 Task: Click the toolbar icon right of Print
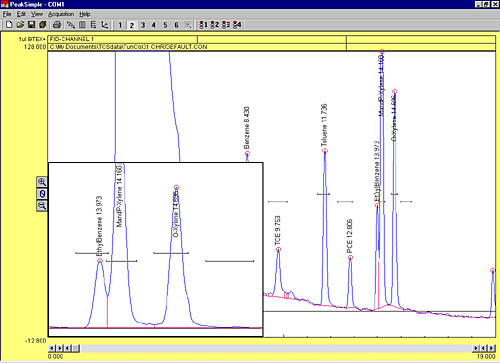(71, 25)
